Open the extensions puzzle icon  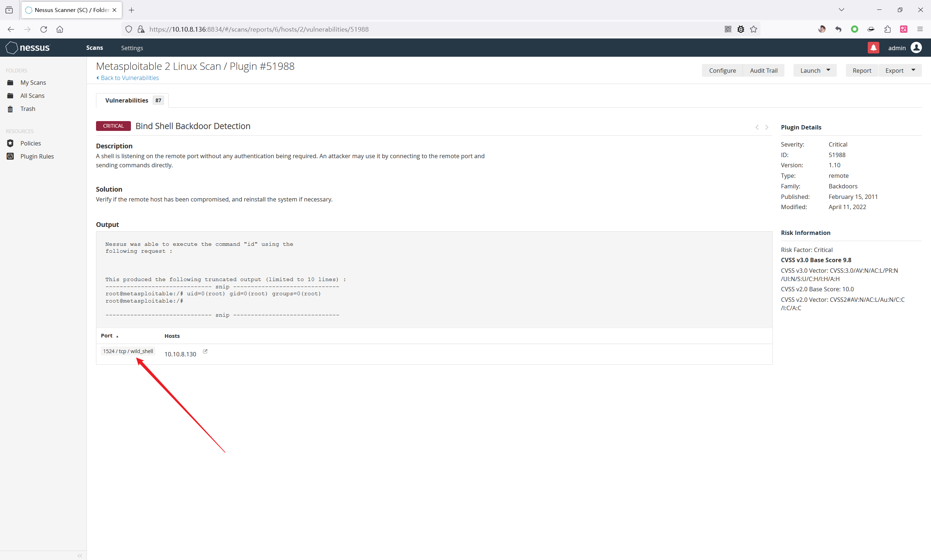tap(887, 29)
